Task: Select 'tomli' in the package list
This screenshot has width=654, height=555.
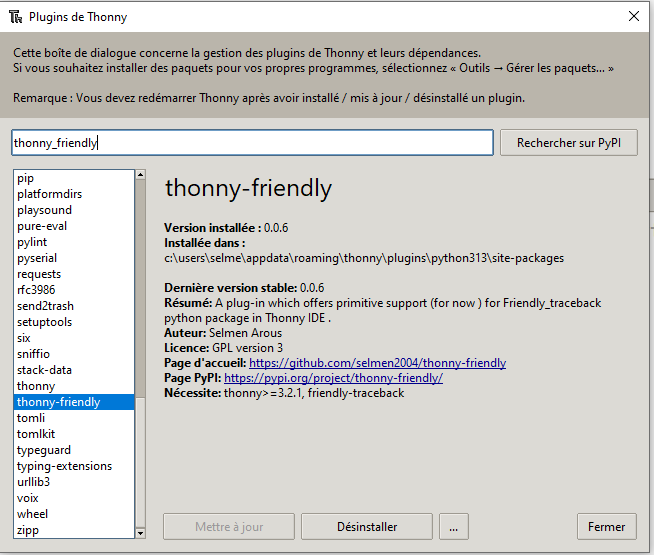Action: click(74, 418)
